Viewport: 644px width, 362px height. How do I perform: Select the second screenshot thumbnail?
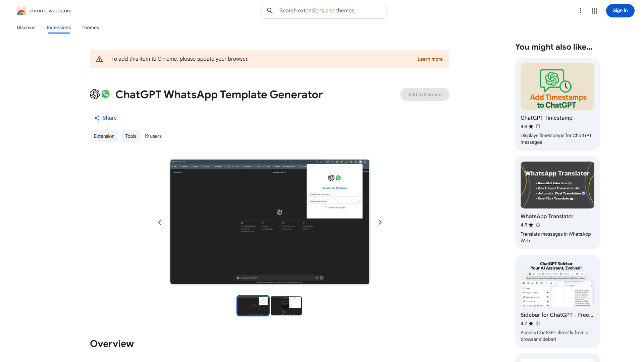(286, 305)
